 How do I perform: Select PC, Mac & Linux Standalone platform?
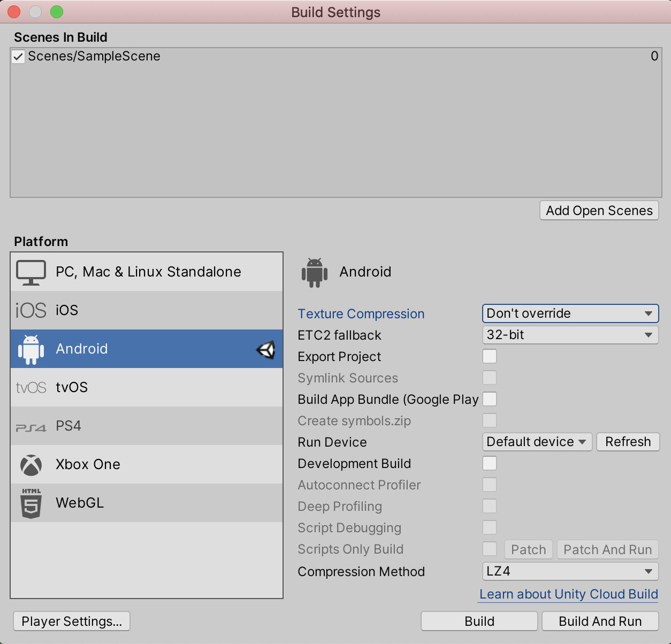point(147,272)
